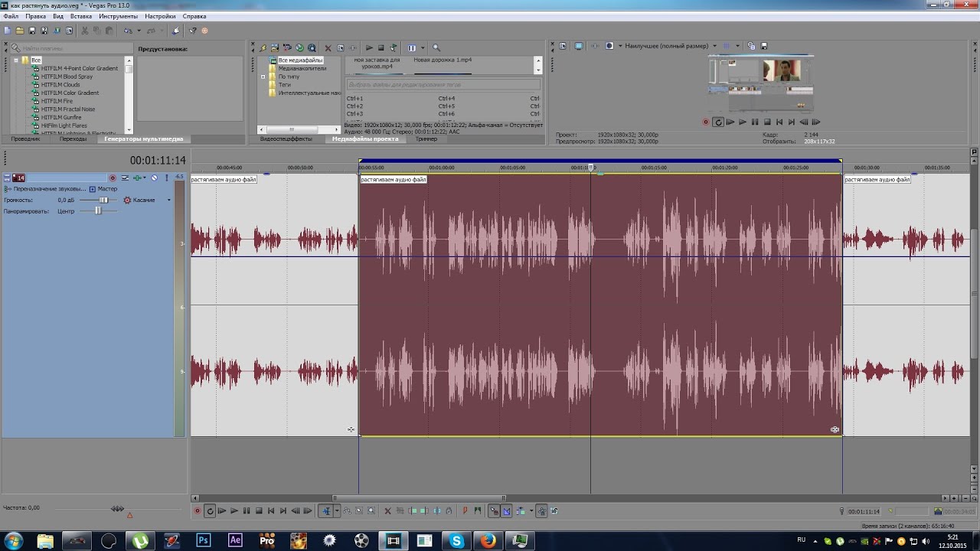Click the Stop preview icon in Project Media toolbar
This screenshot has height=551, width=980.
[x=381, y=47]
